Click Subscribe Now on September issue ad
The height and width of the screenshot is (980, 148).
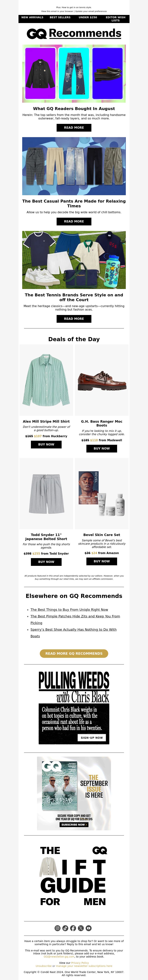coord(74,825)
